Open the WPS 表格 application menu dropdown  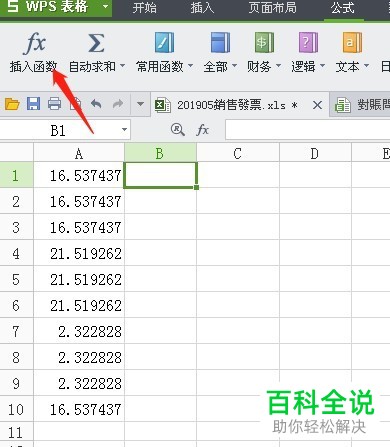(x=106, y=7)
